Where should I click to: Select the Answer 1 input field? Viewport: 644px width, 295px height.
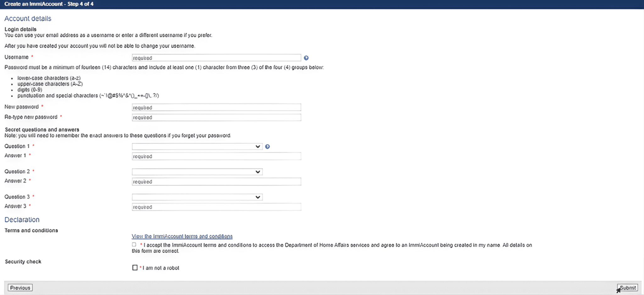[x=216, y=156]
